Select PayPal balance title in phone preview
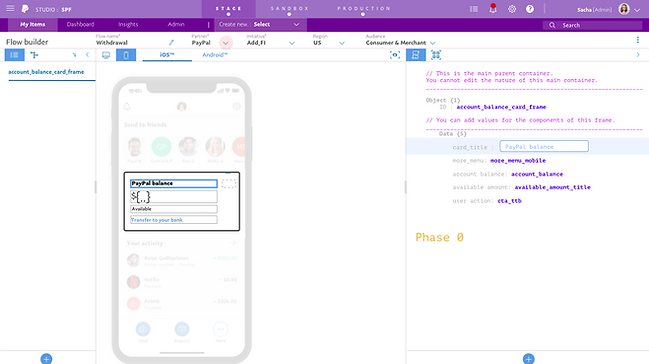 coord(174,183)
